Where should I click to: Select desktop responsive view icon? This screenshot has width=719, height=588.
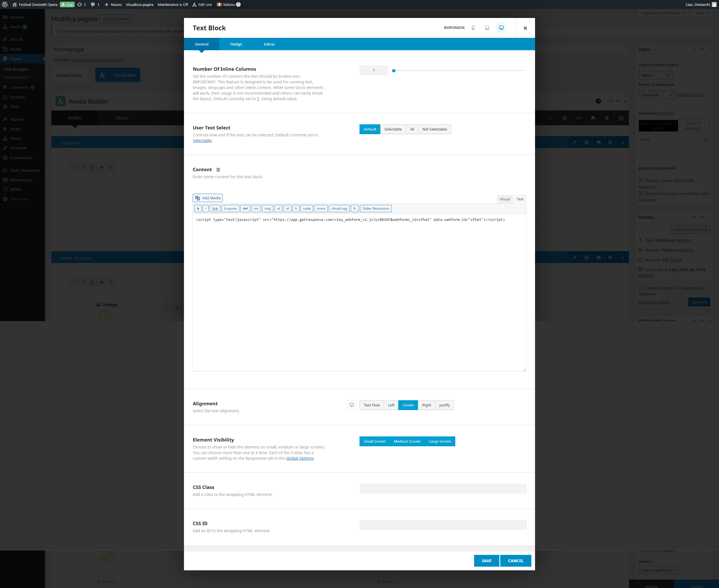tap(501, 28)
